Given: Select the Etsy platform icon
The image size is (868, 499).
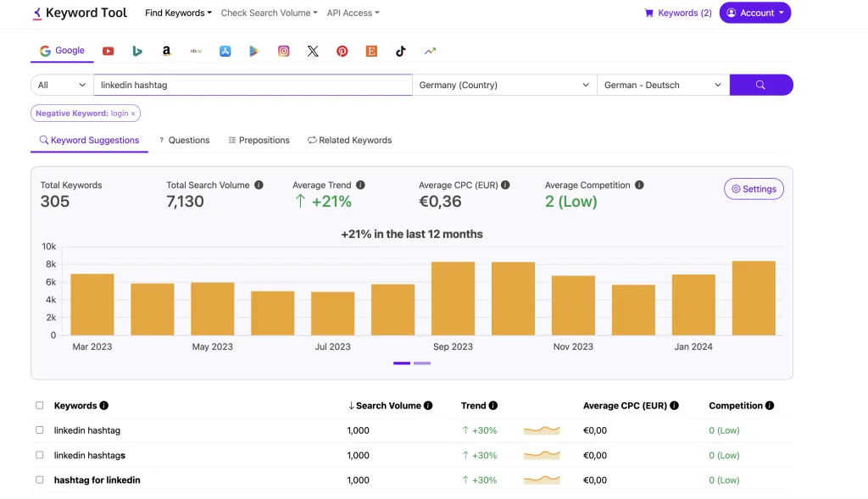Looking at the screenshot, I should coord(371,51).
